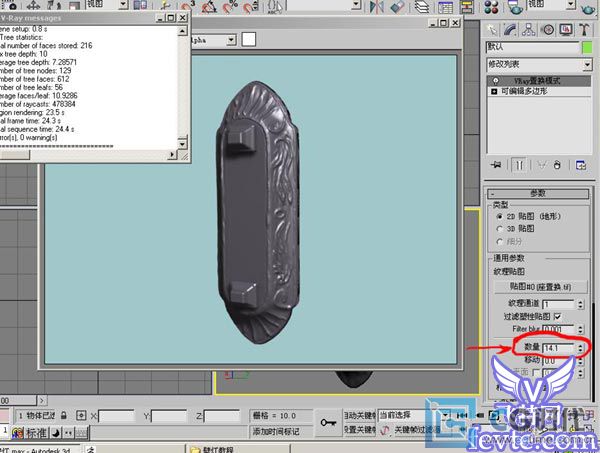The height and width of the screenshot is (453, 600).
Task: Click the Set Keys key icon button
Action: click(x=328, y=423)
